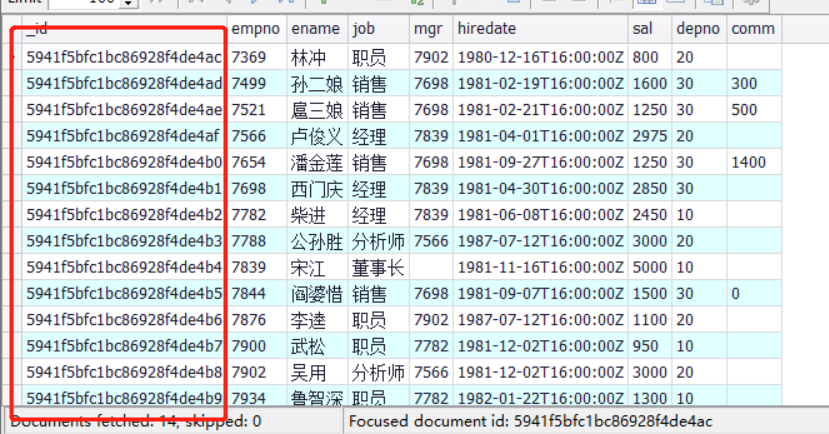Select id 5941f5bfc1bc86928f4de4b8
829x434 pixels.
point(124,372)
